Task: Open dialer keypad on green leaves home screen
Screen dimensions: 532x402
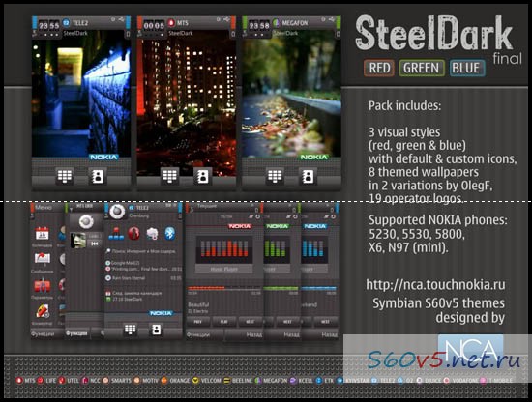Action: click(275, 176)
